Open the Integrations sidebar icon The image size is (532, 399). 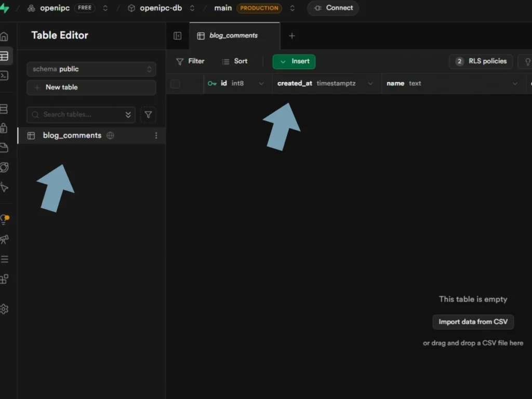point(4,279)
